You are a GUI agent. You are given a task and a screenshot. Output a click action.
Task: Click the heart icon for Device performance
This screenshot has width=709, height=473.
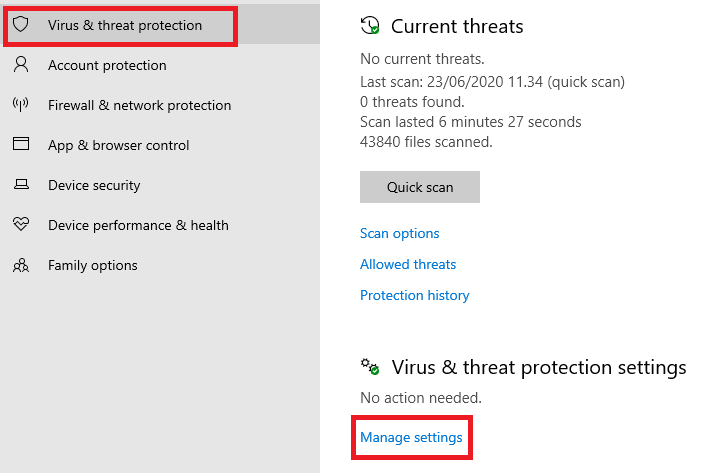pyautogui.click(x=21, y=225)
